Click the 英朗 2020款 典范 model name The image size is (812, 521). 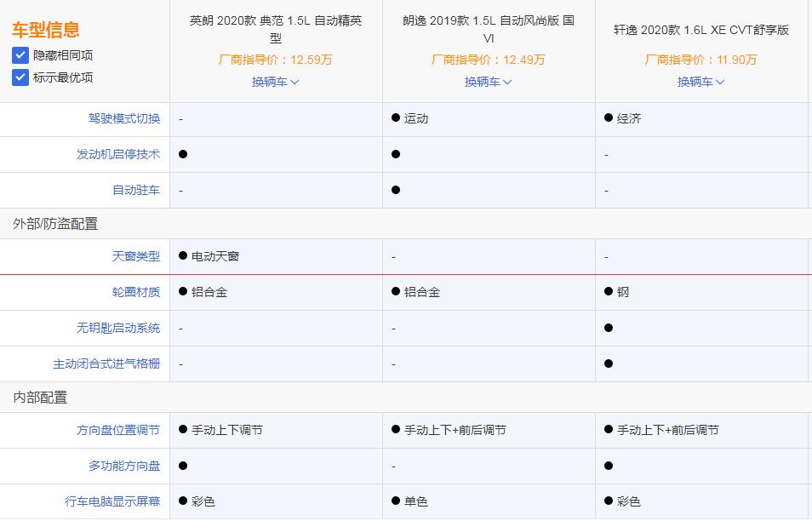274,22
